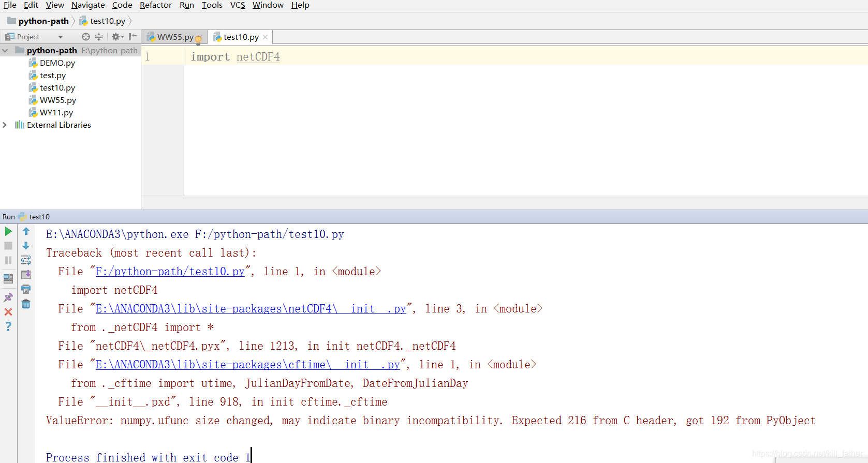Expand External Libraries node
This screenshot has height=463, width=868.
point(5,125)
